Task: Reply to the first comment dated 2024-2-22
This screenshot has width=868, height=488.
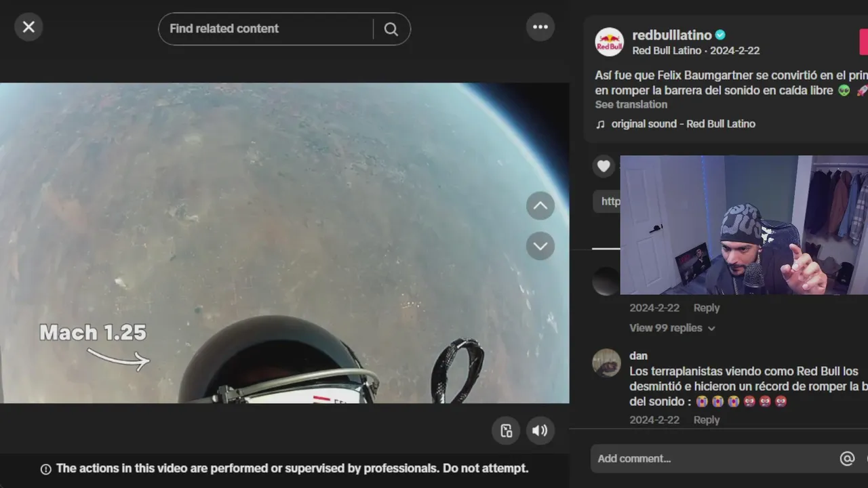Action: (x=706, y=308)
